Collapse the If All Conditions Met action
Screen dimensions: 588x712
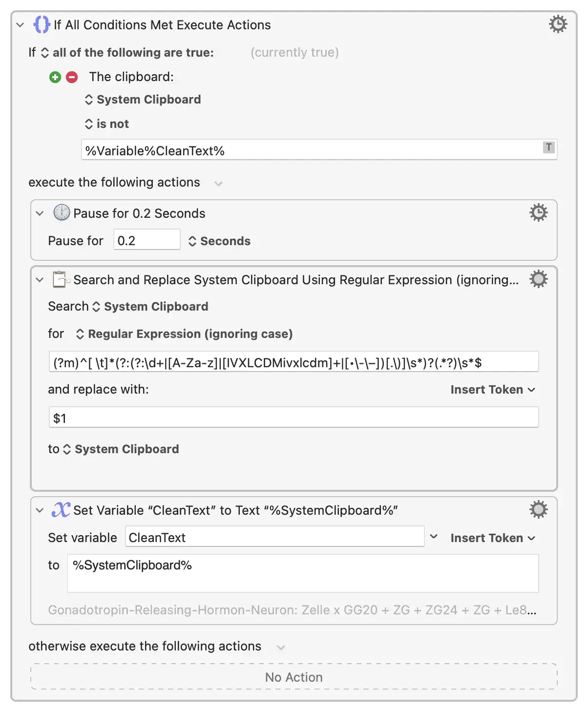click(20, 25)
